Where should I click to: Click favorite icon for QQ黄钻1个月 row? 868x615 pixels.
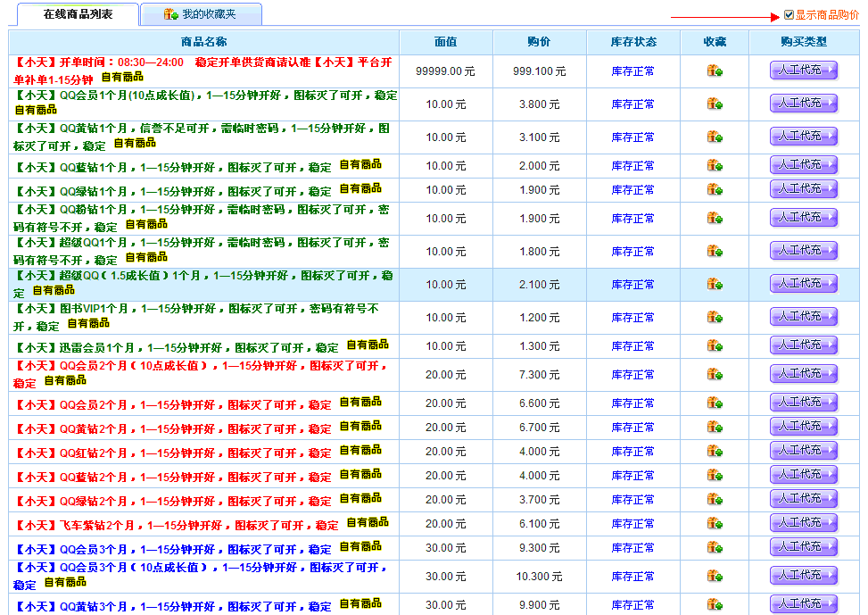pyautogui.click(x=715, y=137)
